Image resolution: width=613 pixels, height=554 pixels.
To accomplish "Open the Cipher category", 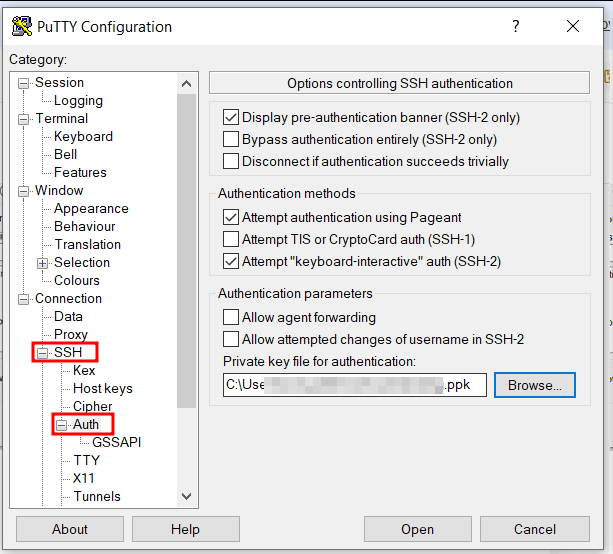I will pyautogui.click(x=92, y=406).
